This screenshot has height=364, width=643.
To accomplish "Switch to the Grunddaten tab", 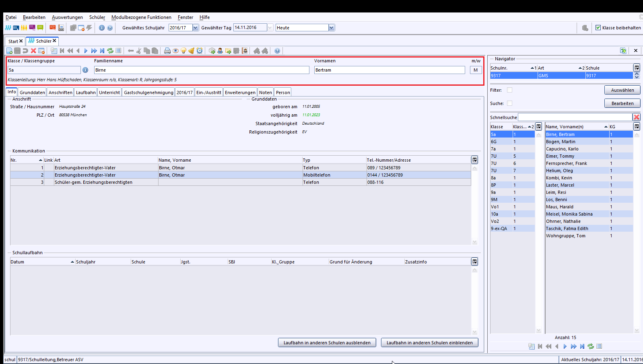I will [x=32, y=93].
